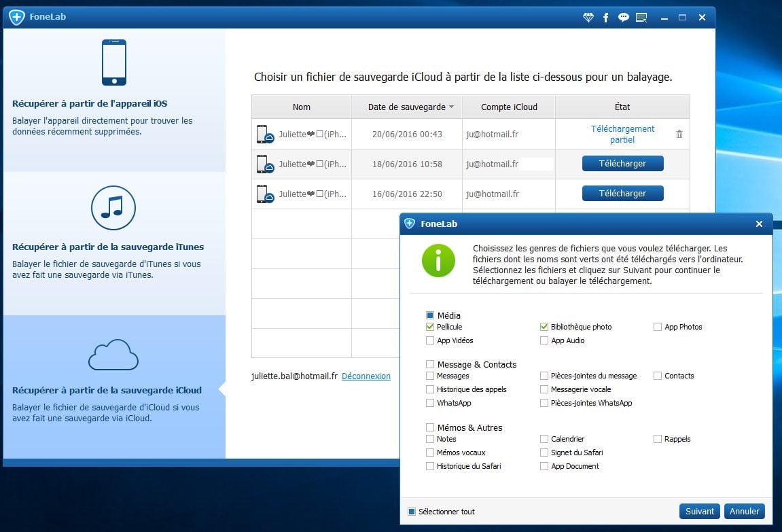Check the Notes checkbox
The height and width of the screenshot is (532, 782).
(x=430, y=439)
